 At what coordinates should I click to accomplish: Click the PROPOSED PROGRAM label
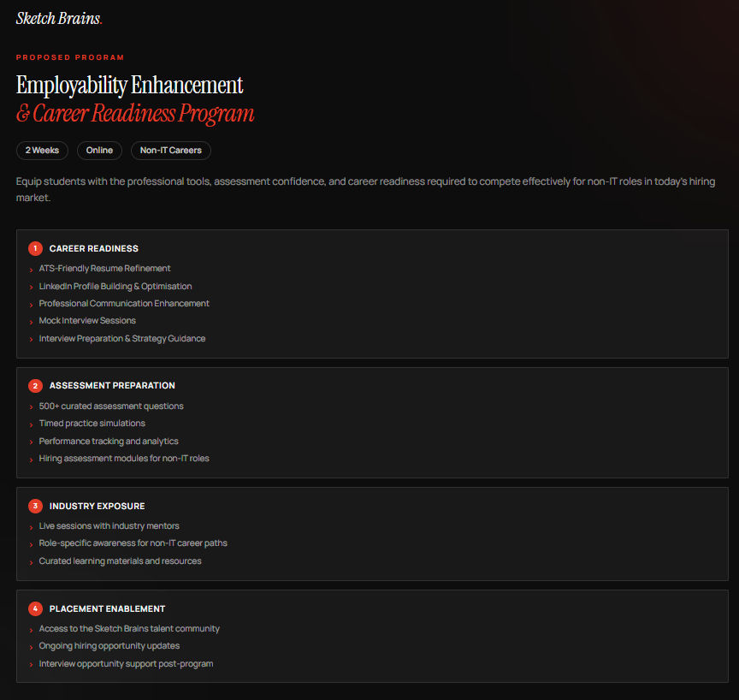point(70,57)
